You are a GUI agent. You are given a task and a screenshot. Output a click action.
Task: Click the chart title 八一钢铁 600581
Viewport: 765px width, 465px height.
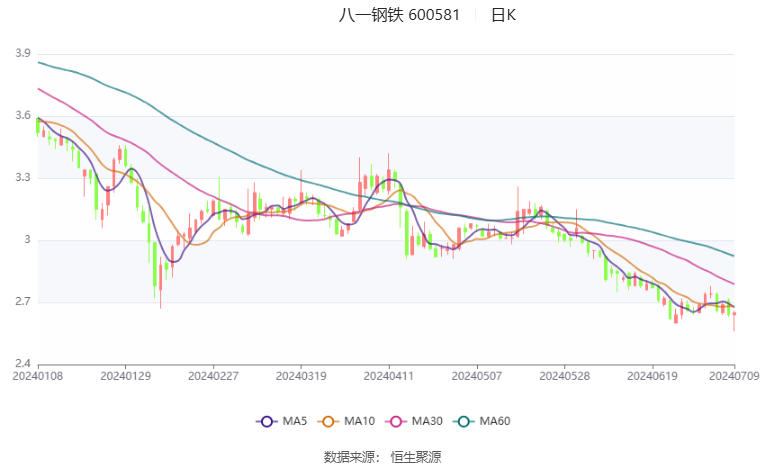click(399, 15)
